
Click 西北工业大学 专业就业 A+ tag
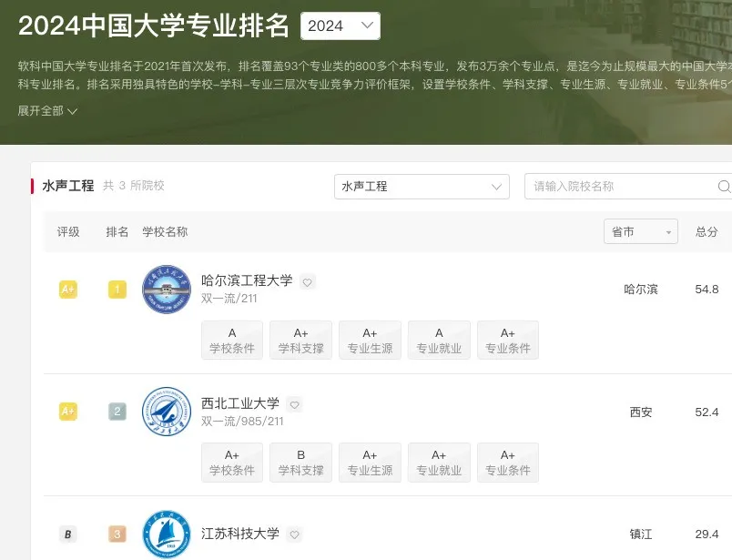coord(439,463)
